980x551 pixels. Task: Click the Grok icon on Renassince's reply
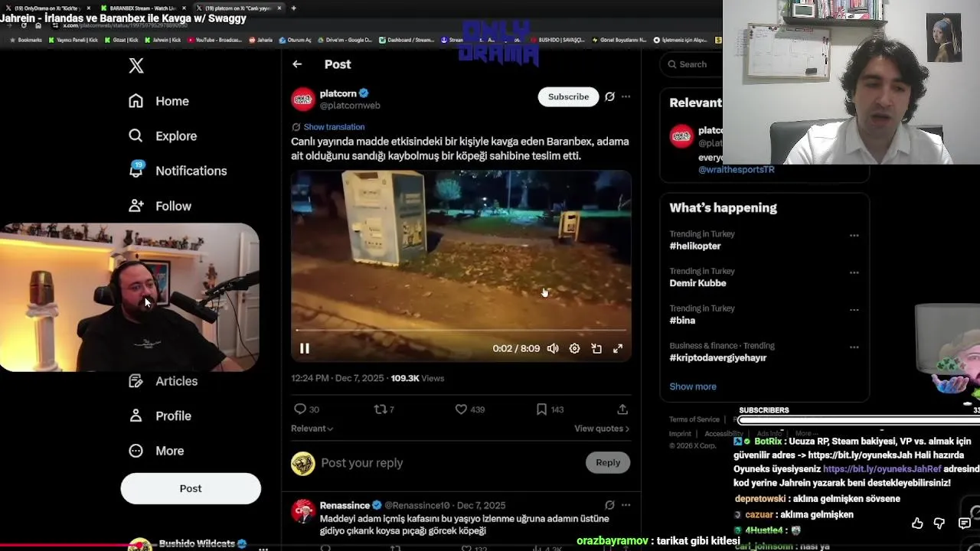point(609,505)
